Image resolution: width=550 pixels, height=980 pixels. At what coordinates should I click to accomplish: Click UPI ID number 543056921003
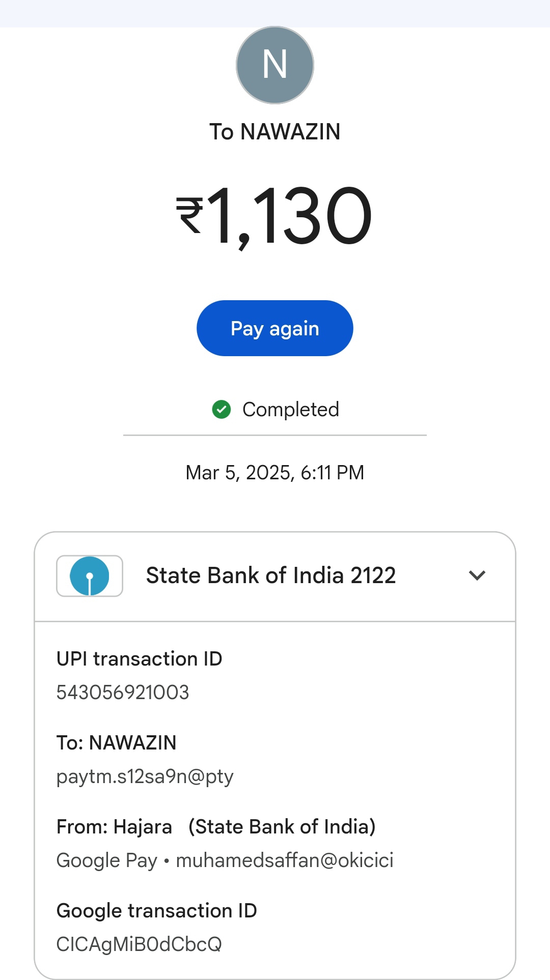123,693
